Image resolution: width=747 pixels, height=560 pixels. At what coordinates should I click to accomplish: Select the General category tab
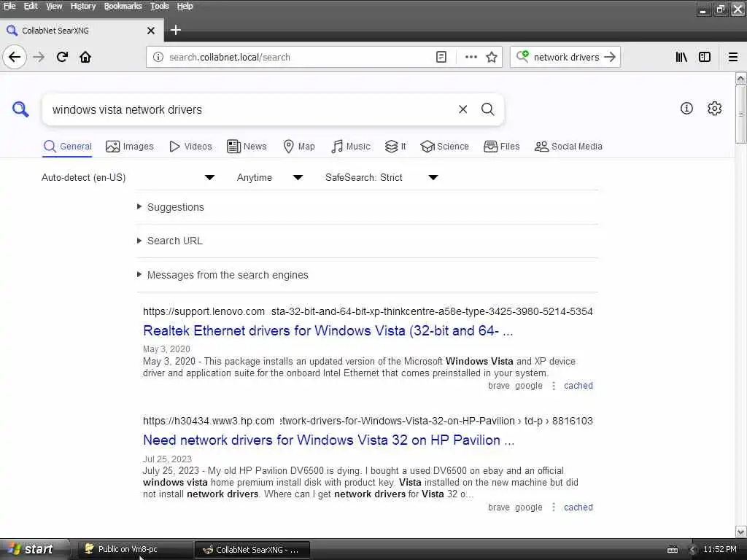(67, 146)
